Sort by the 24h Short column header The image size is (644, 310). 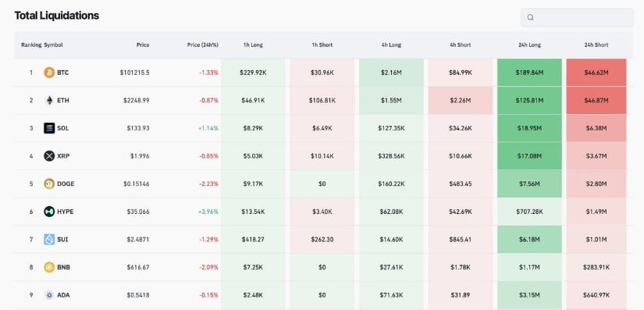[x=596, y=45]
